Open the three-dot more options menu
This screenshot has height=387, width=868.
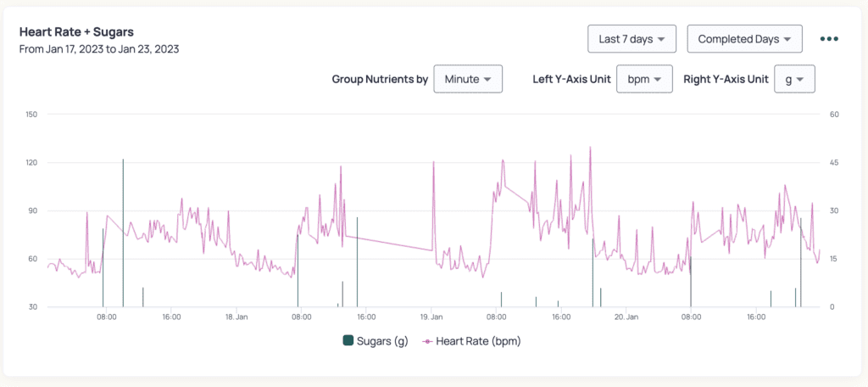pyautogui.click(x=829, y=39)
